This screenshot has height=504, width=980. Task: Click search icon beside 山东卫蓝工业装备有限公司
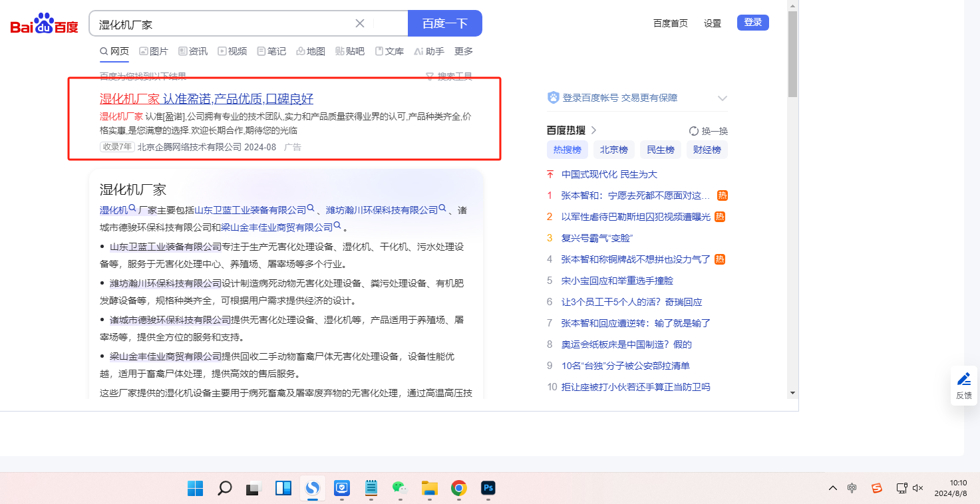[311, 209]
